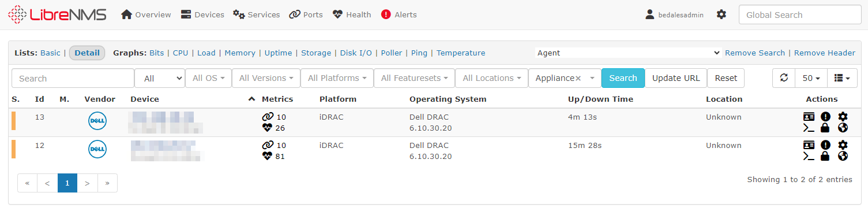Show CPU graphs
Screen dimensions: 868x211
(181, 53)
